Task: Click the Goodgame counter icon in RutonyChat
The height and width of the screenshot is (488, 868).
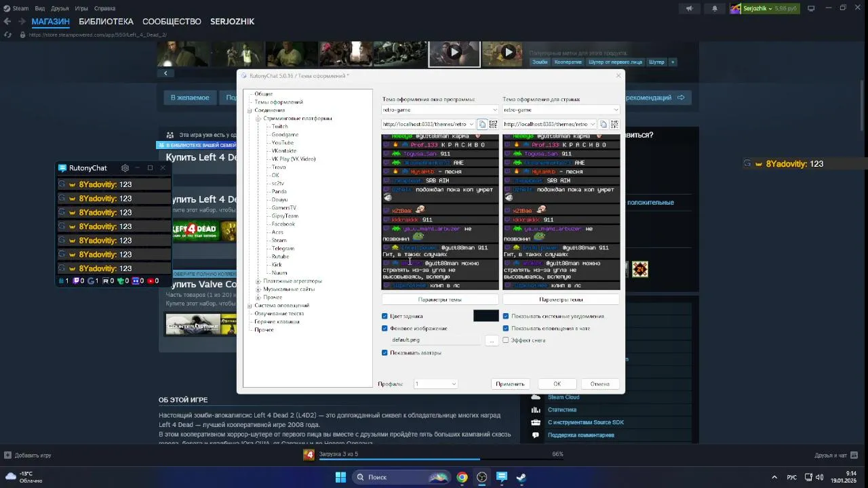Action: pos(91,281)
